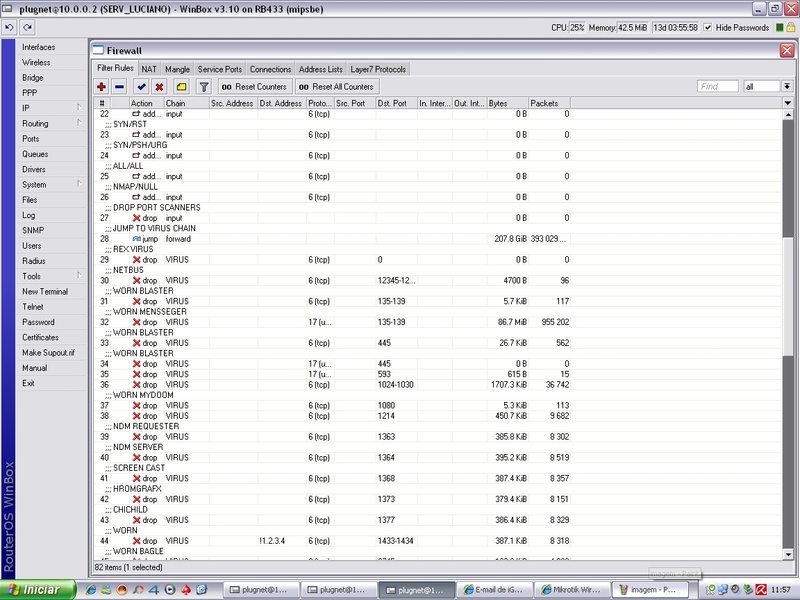Switch to the NAT tab
The height and width of the screenshot is (600, 800).
coord(148,69)
